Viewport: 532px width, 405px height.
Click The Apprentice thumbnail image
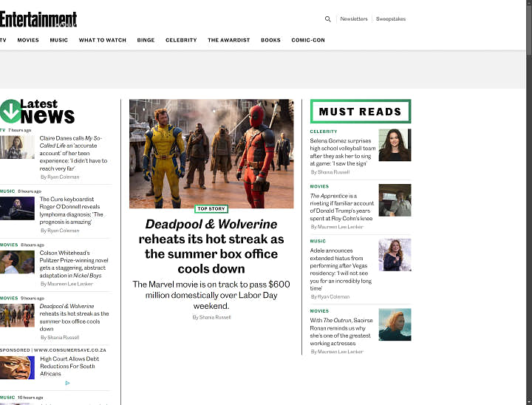pos(395,200)
